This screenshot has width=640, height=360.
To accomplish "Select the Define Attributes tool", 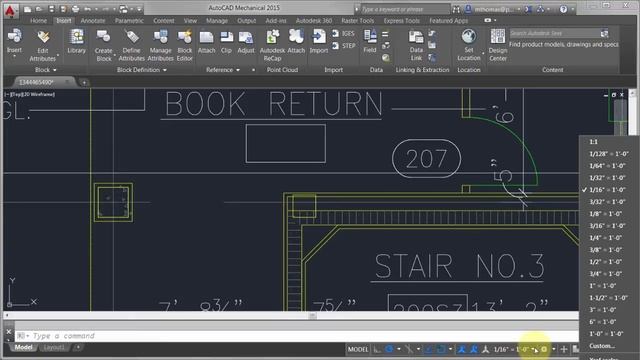I will [x=131, y=46].
